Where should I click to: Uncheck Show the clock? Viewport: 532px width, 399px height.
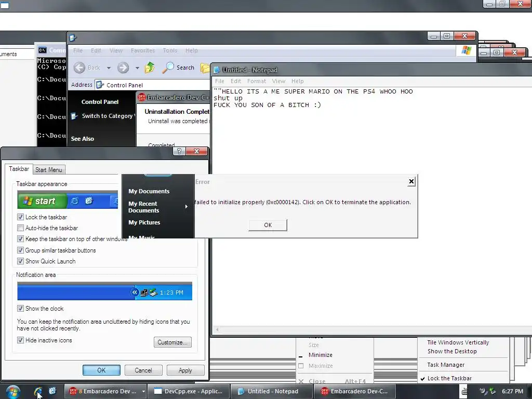coord(20,309)
